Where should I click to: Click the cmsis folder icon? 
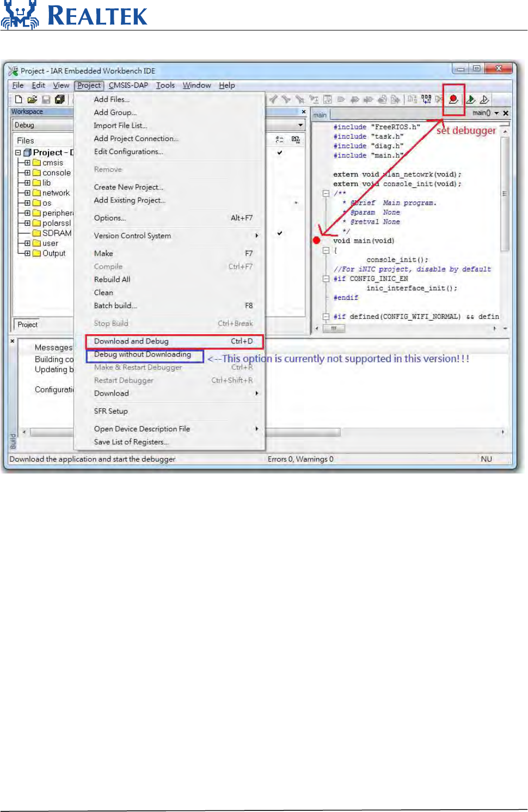click(x=37, y=163)
